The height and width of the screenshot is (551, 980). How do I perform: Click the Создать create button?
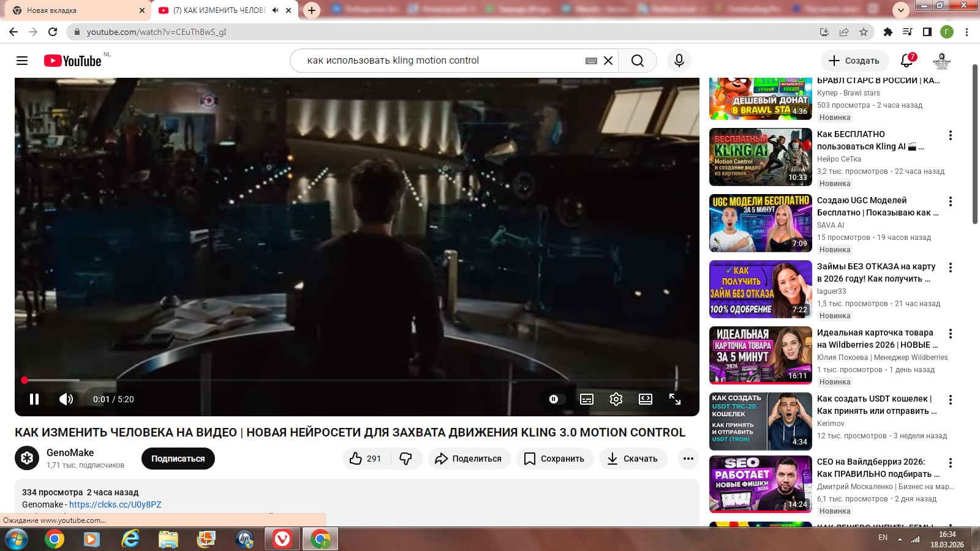854,61
